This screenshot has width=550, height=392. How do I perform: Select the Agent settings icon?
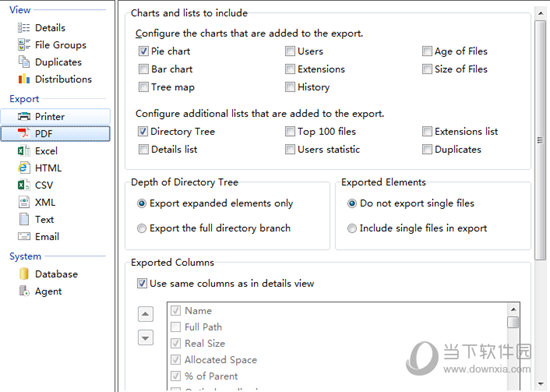click(x=24, y=291)
